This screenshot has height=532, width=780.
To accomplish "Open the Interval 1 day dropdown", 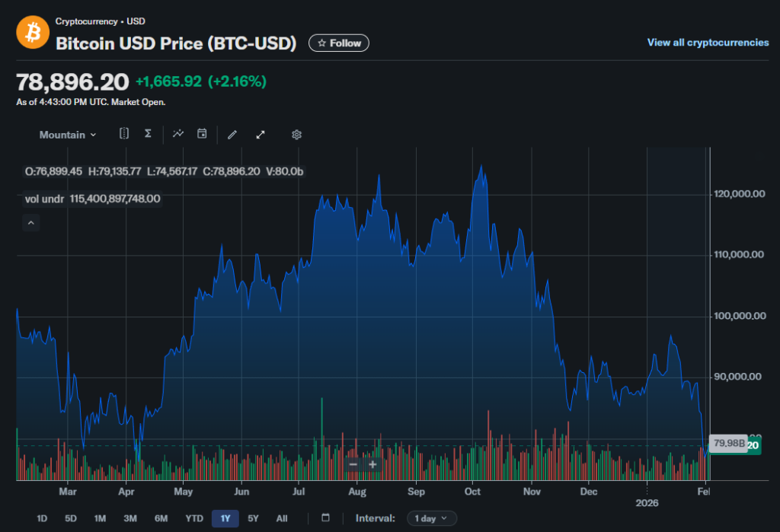I will coord(431,518).
